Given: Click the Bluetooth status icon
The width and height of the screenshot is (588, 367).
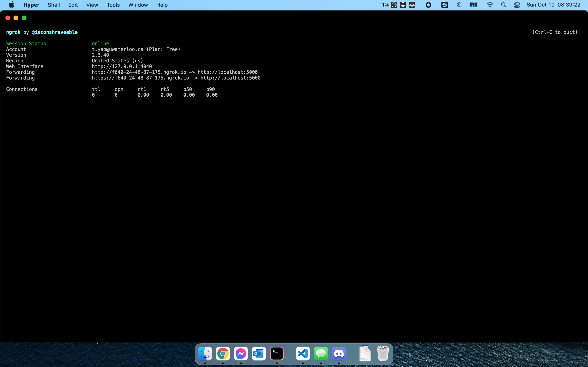Looking at the screenshot, I should (x=459, y=5).
